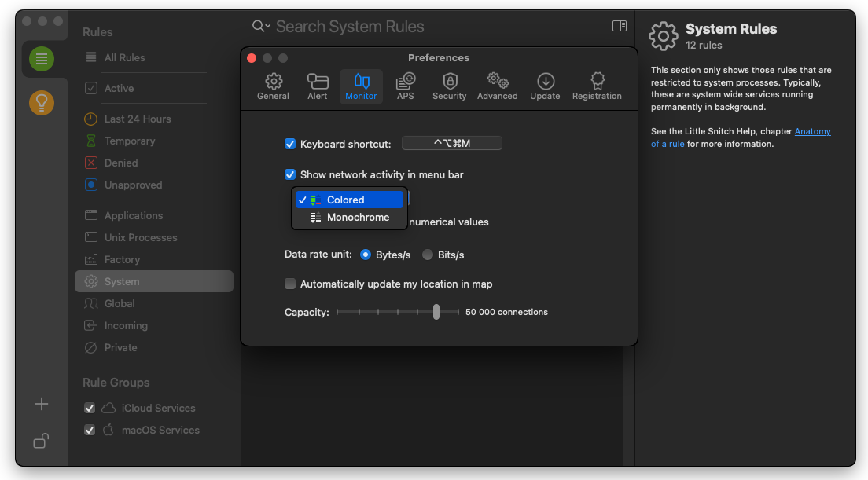Enable Automatically update my location in map
Screen dimensions: 868x480
click(290, 284)
